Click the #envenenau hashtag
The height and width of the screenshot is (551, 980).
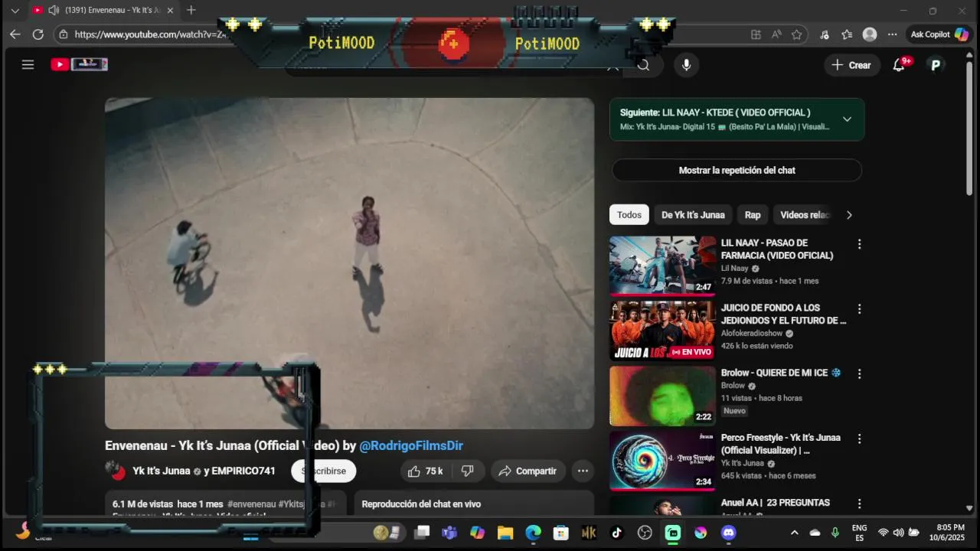(x=251, y=504)
